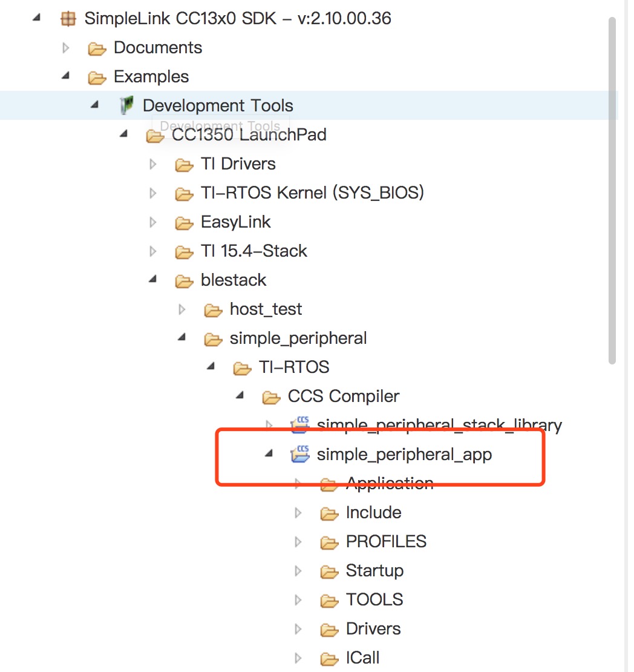The image size is (634, 672).
Task: Select the 'TI 15.4-Stack' label
Action: (x=253, y=251)
